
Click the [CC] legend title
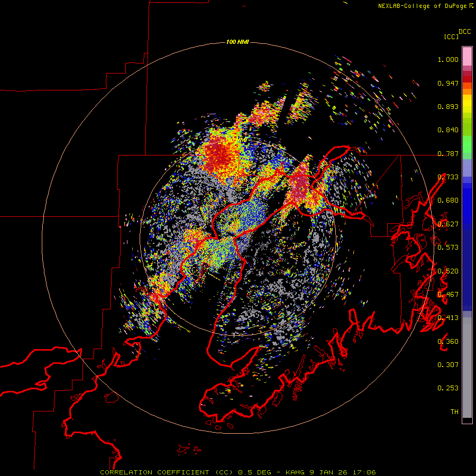452,36
